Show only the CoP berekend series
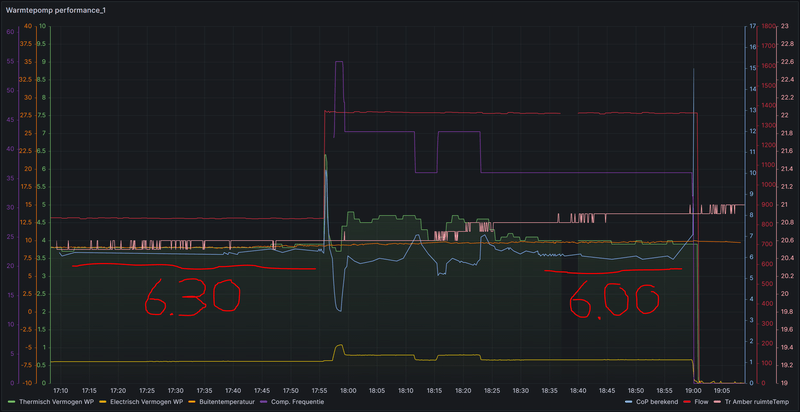The height and width of the screenshot is (412, 800). coord(658,402)
